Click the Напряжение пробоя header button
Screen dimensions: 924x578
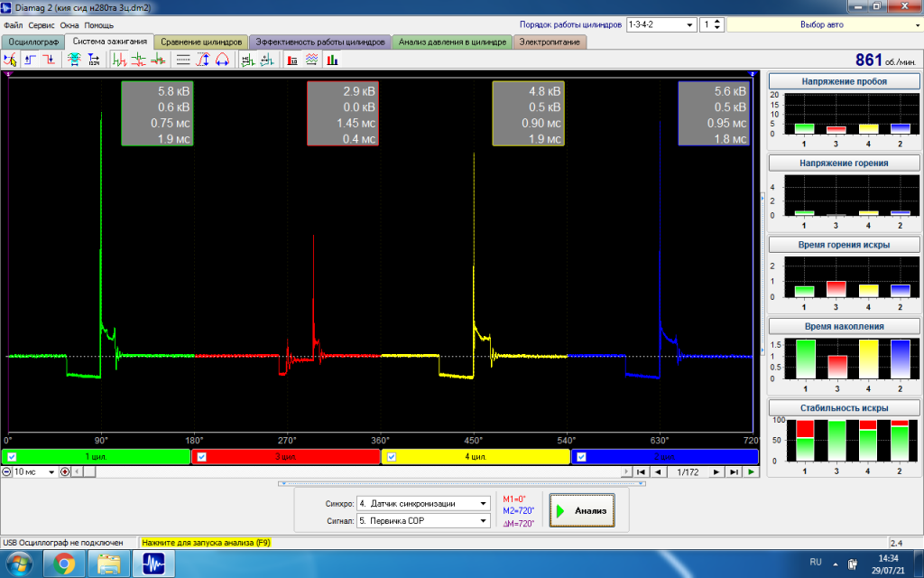tap(844, 81)
